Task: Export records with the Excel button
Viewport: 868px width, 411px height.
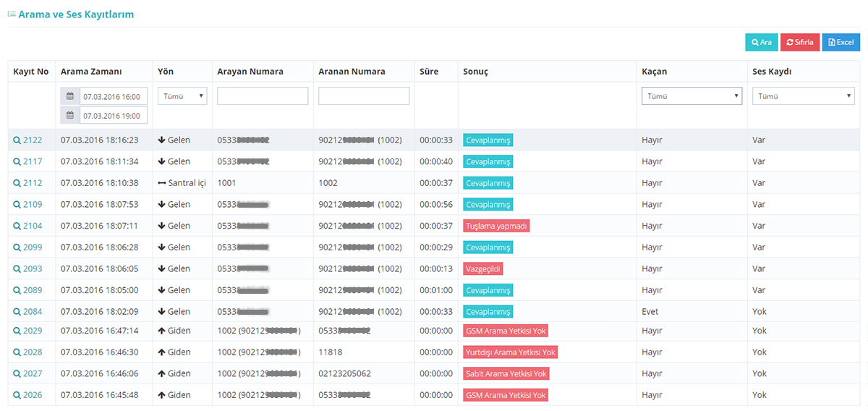Action: (x=841, y=42)
